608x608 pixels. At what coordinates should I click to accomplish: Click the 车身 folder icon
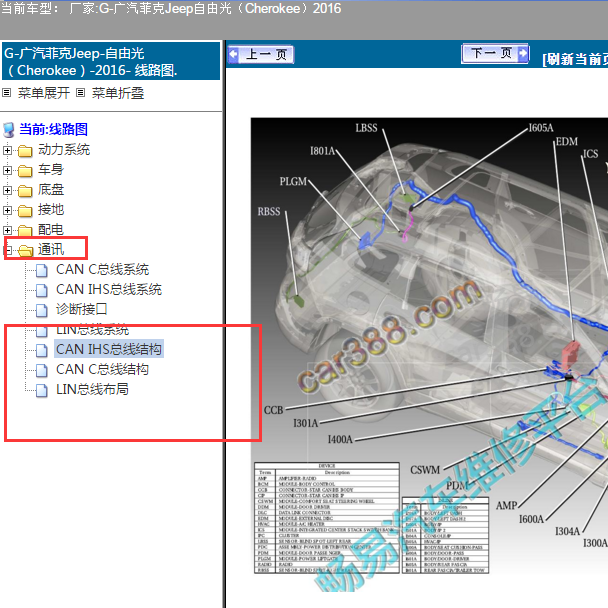(25, 171)
